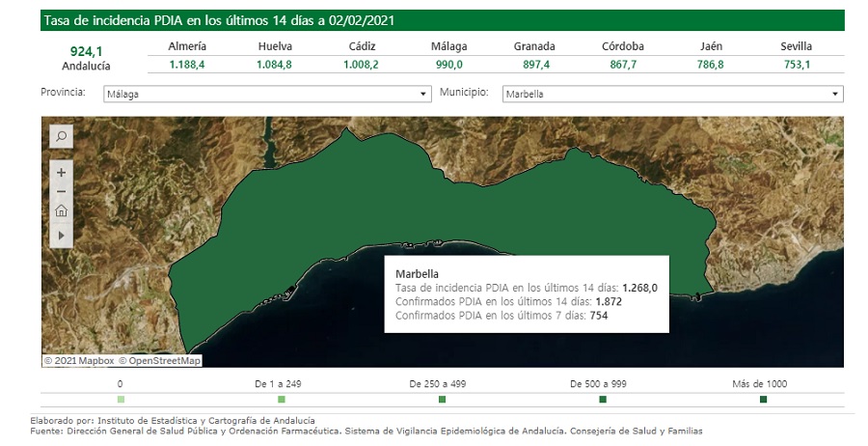The image size is (868, 446).
Task: Click Almería's rate value 1.188,4
Action: [x=187, y=65]
